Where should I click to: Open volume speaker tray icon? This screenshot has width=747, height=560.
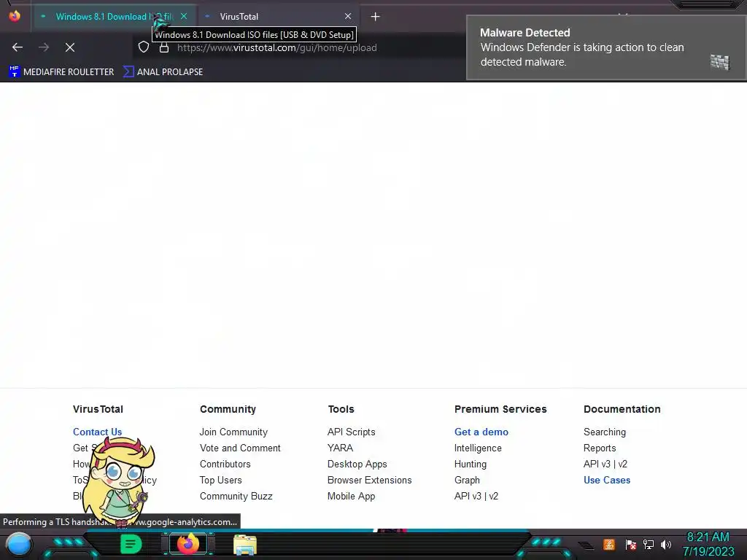(666, 544)
